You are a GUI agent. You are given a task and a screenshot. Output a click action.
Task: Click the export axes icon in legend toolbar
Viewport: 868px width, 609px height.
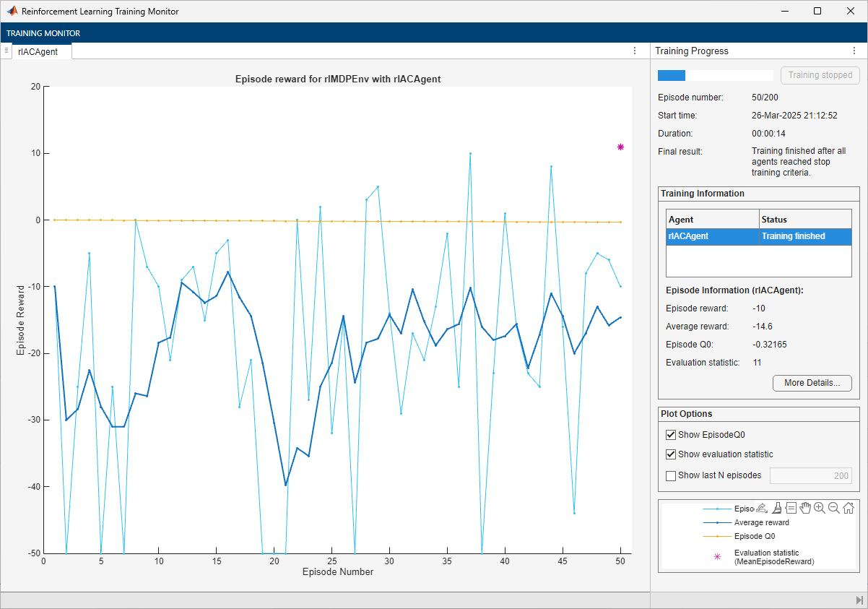point(761,508)
